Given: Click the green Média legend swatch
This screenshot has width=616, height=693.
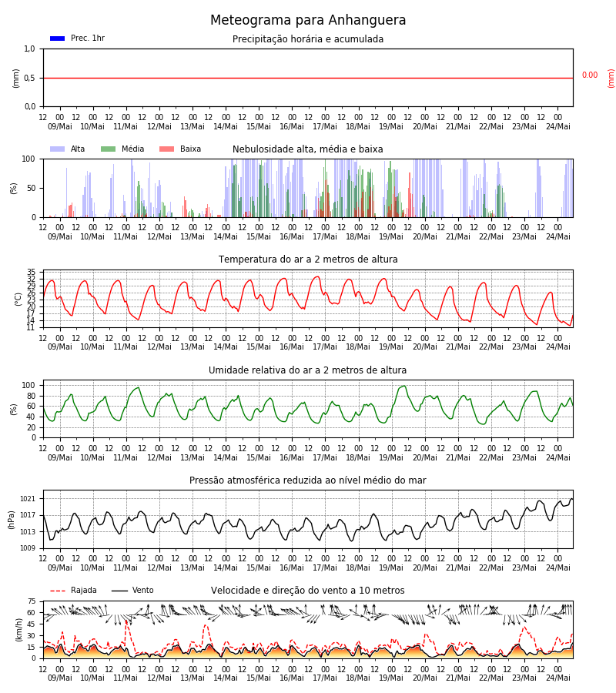Looking at the screenshot, I should (109, 149).
